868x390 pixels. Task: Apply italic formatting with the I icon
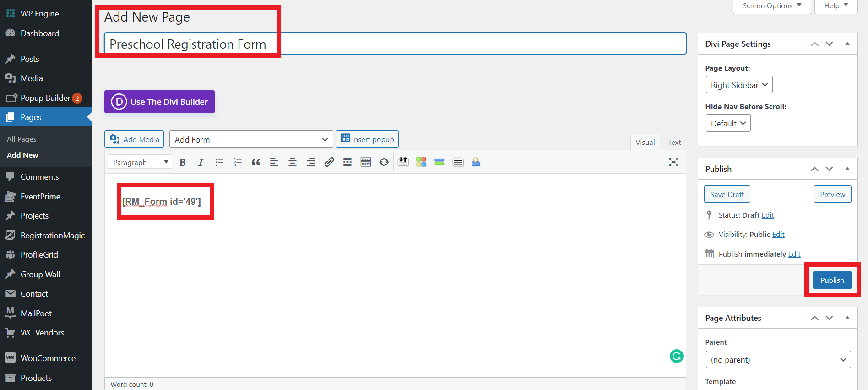coord(201,162)
